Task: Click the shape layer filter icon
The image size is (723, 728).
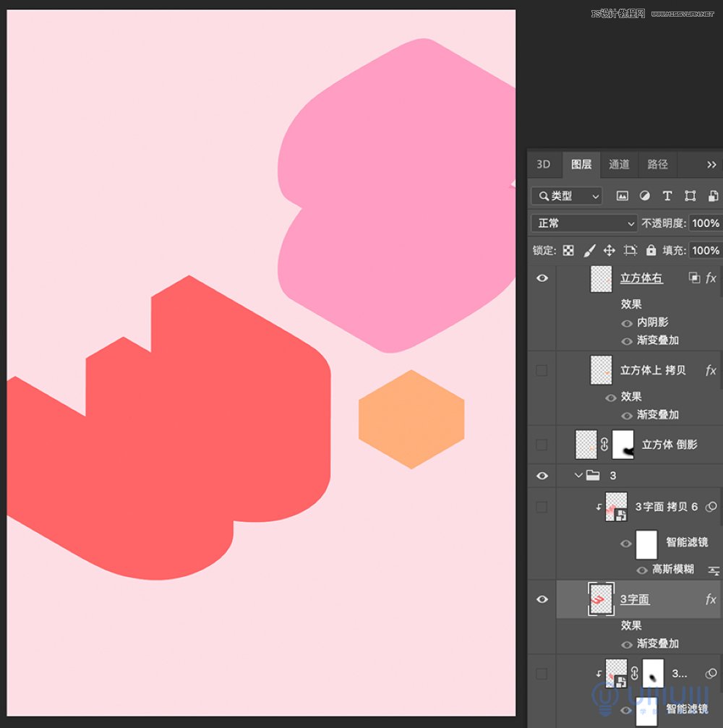Action: [690, 196]
